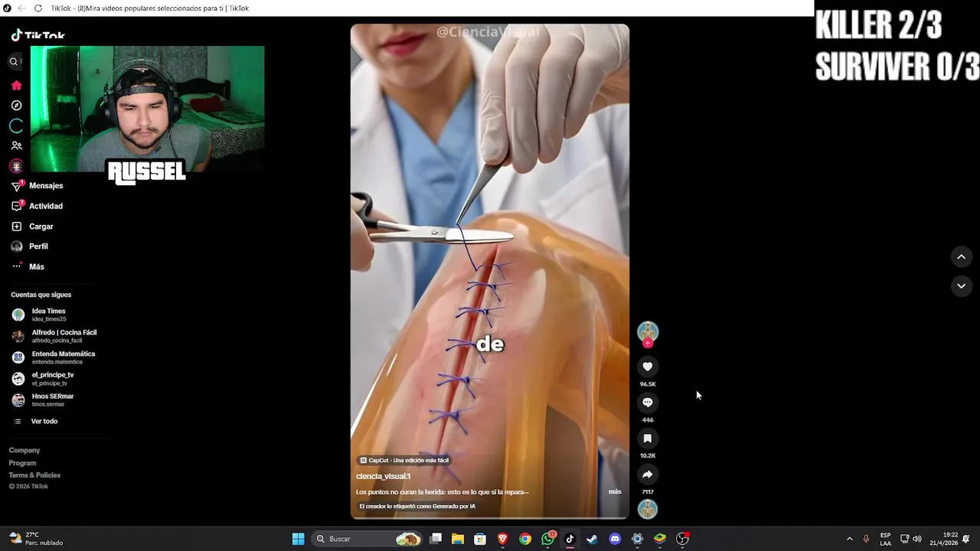Expand Terms & Policies footer section
The height and width of the screenshot is (551, 980).
tap(34, 475)
